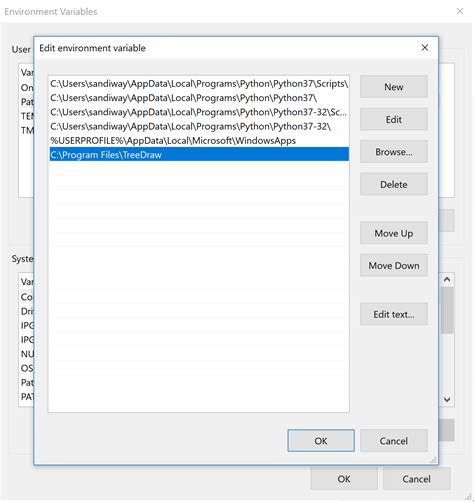The width and height of the screenshot is (474, 502).
Task: Select the Python\Python37-32\ path entry
Action: coord(199,126)
